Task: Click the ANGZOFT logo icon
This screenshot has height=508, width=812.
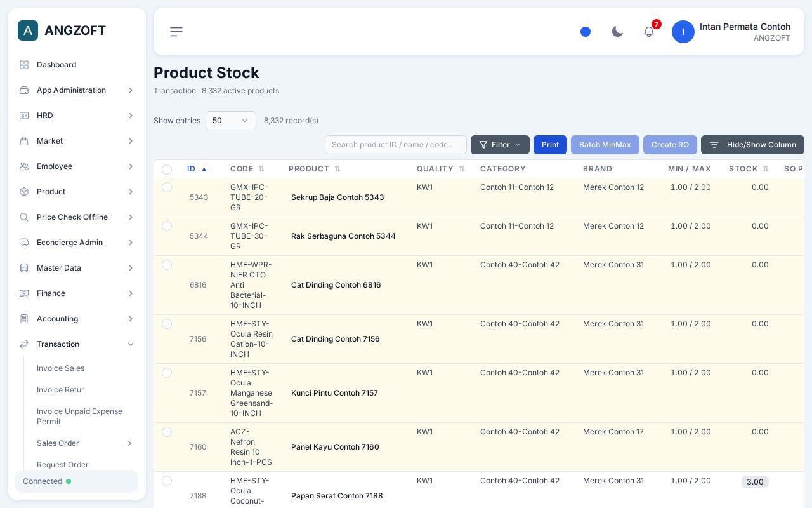Action: [28, 30]
